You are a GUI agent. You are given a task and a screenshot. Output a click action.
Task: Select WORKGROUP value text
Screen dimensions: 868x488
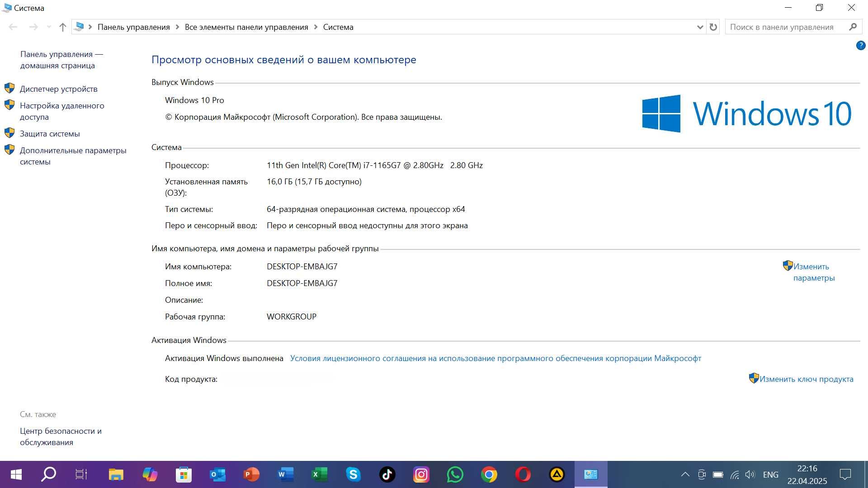292,317
